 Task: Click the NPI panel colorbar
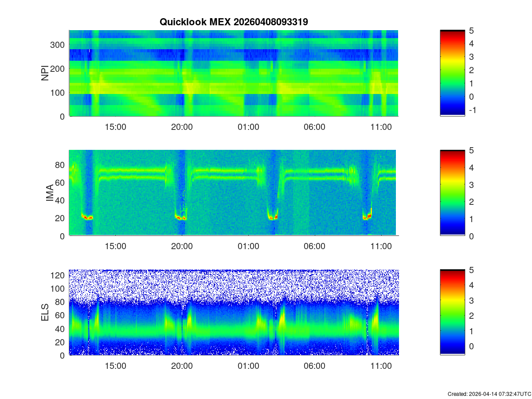pos(452,73)
